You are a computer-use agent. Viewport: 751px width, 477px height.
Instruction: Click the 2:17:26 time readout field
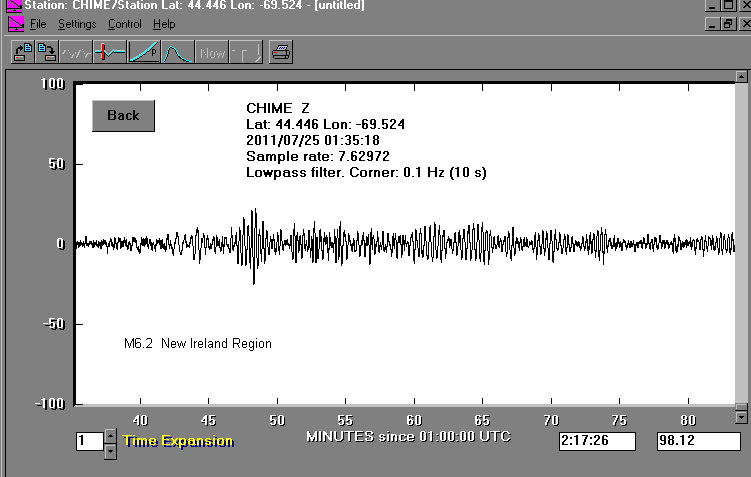[x=597, y=441]
